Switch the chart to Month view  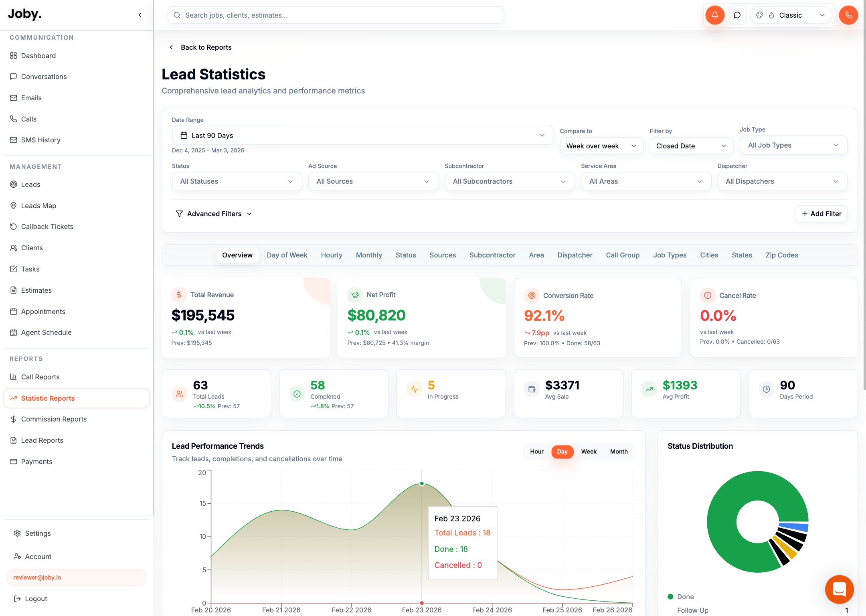pos(619,452)
